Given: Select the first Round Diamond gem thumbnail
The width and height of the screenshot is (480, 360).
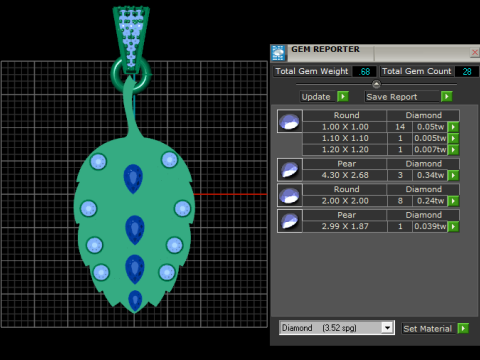Looking at the screenshot, I should tap(289, 121).
